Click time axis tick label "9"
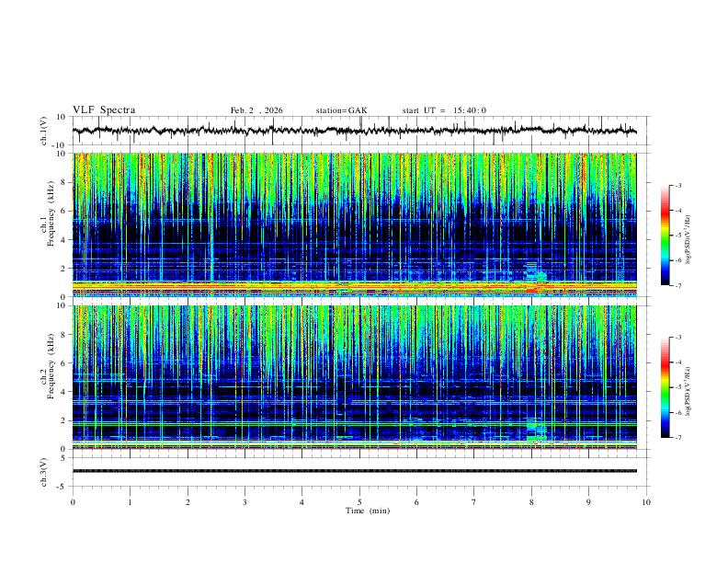This screenshot has width=728, height=563. pos(588,502)
